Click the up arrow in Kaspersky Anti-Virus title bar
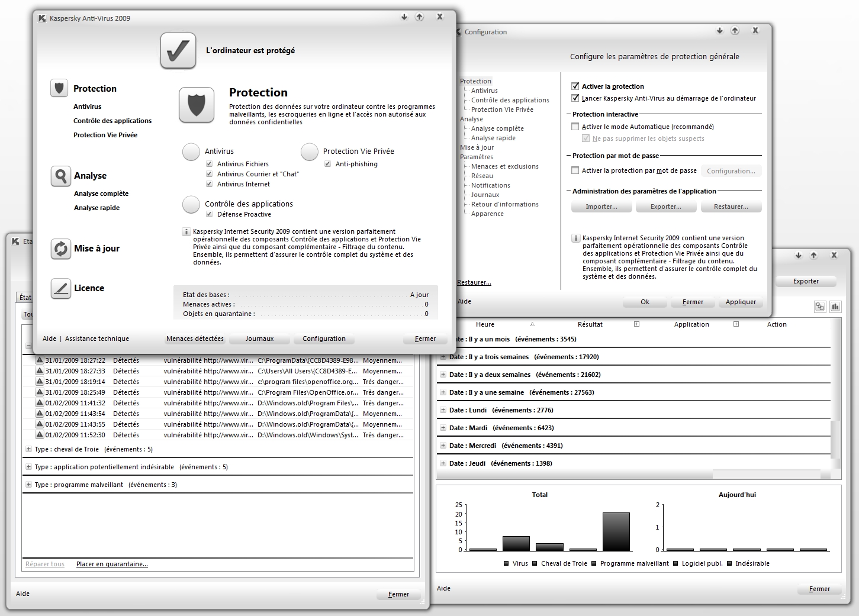Screen dimensions: 859x616 click(419, 17)
